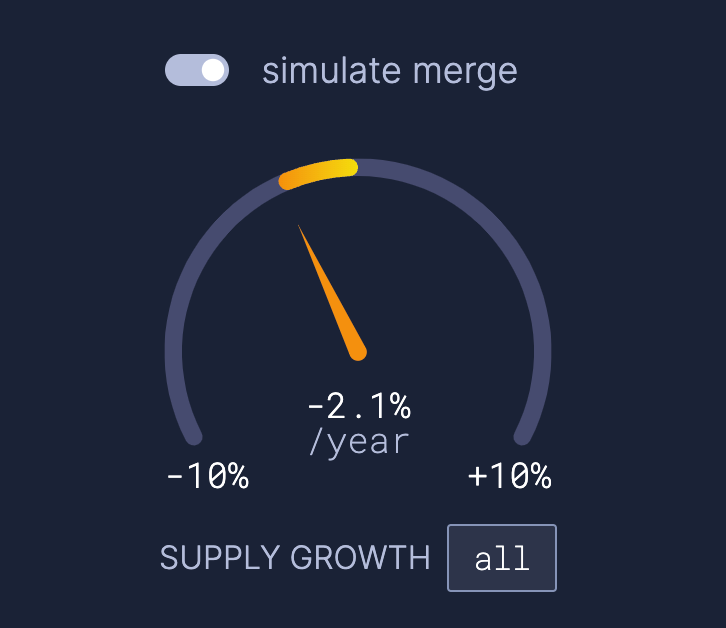
Task: Click the right end cap of the gauge arc
Action: pyautogui.click(x=521, y=437)
